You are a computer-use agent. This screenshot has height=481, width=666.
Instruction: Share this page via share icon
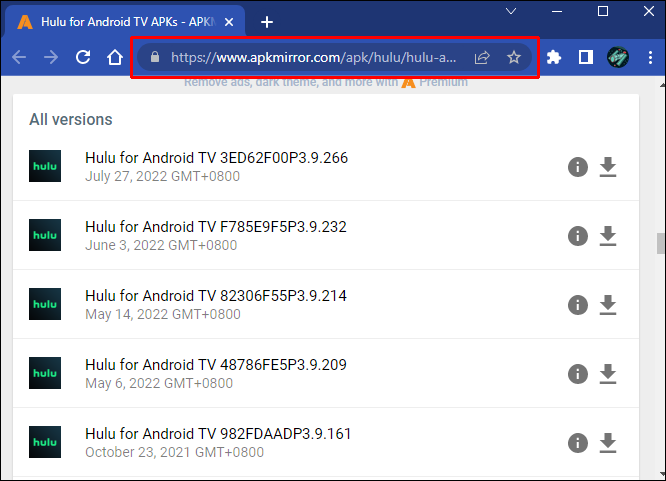click(x=482, y=57)
